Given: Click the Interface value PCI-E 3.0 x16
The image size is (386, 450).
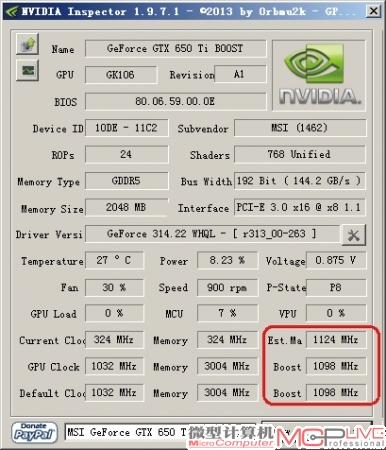Looking at the screenshot, I should 300,208.
